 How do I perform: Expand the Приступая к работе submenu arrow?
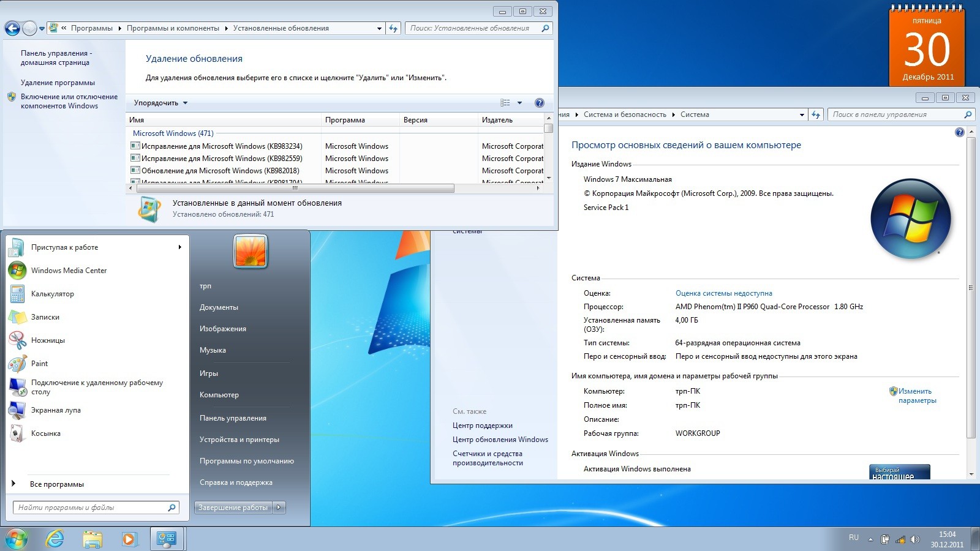pos(179,247)
